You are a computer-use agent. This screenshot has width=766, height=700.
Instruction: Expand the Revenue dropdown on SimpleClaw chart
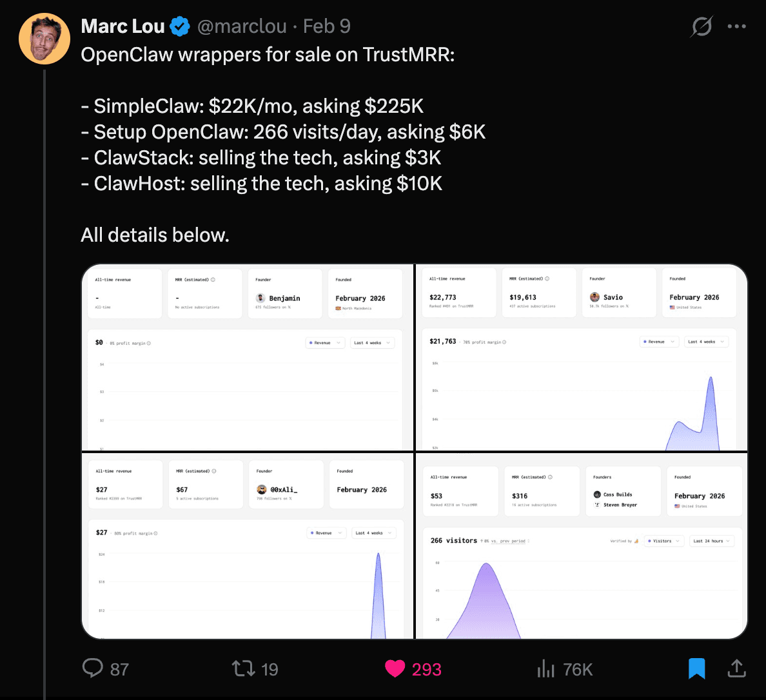(x=658, y=342)
